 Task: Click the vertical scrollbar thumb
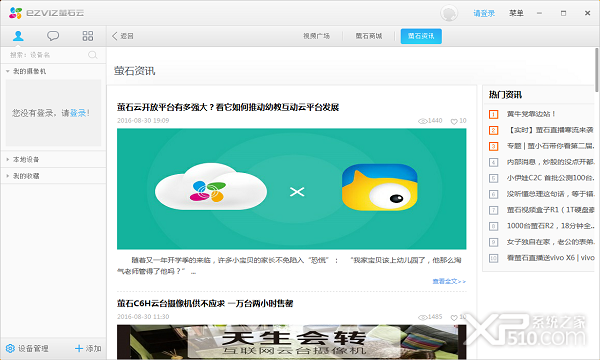[x=597, y=70]
